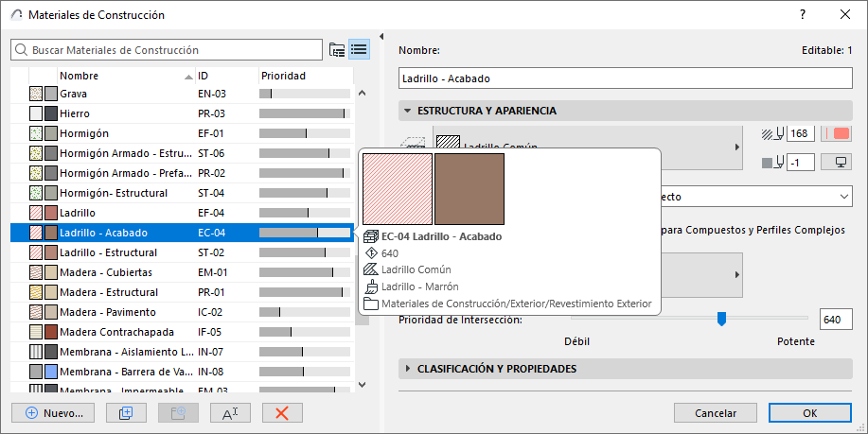Screen dimensions: 868x434
Task: Collapse ESTRUCTURA Y APARIENCIA section
Action: pyautogui.click(x=408, y=111)
